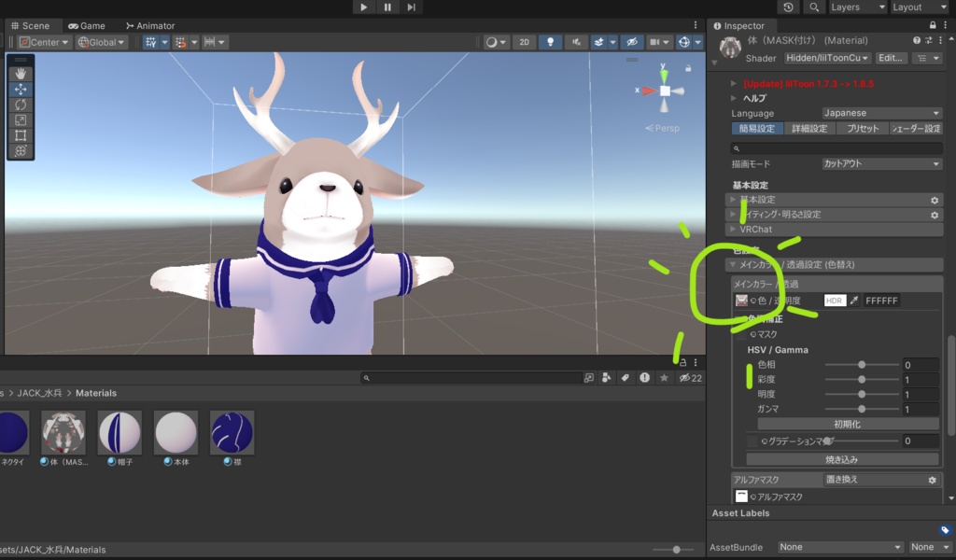Open the Layers dropdown
Screen dimensions: 956x560
[857, 7]
